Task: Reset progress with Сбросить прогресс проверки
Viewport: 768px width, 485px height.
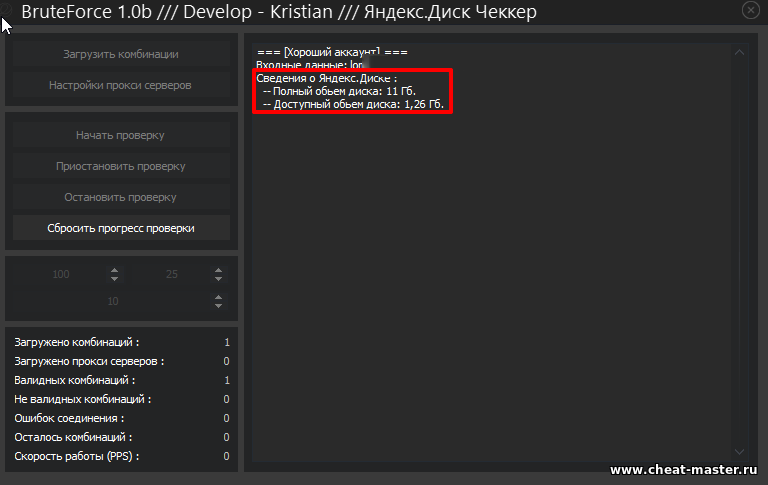Action: (x=121, y=228)
